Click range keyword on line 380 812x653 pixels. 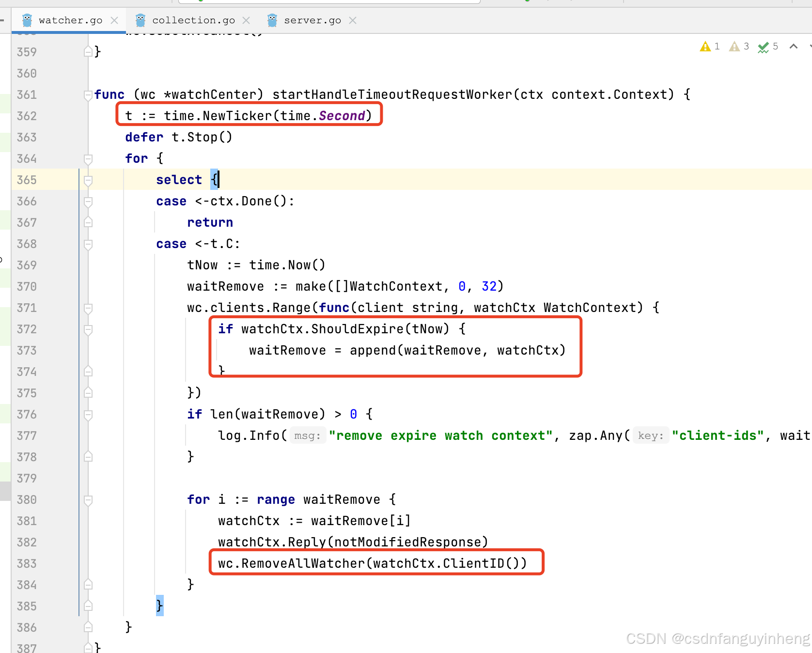click(x=276, y=499)
